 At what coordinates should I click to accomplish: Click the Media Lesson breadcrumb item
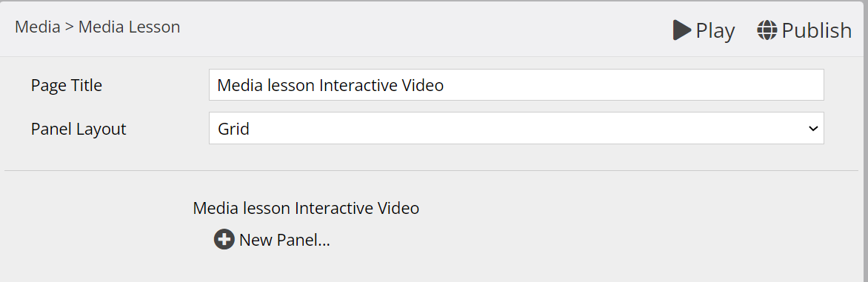[x=129, y=27]
